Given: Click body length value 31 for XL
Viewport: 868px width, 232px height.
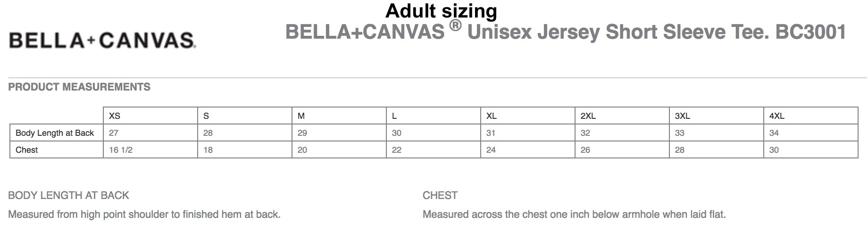Looking at the screenshot, I should click(x=491, y=133).
